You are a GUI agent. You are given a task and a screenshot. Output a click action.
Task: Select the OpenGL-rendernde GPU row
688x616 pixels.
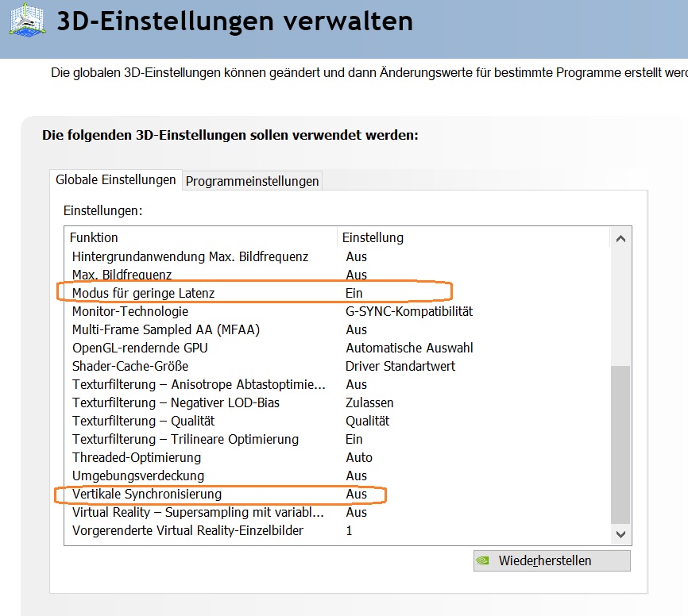(x=337, y=348)
